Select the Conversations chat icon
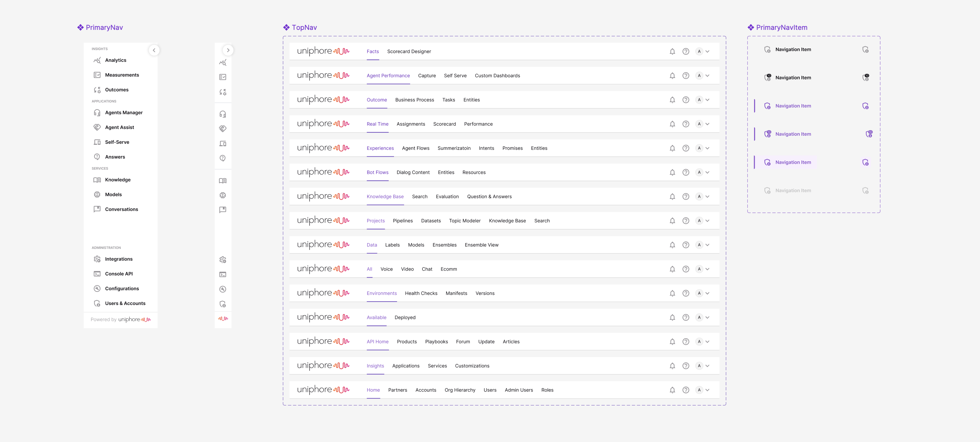The image size is (980, 442). pos(97,209)
